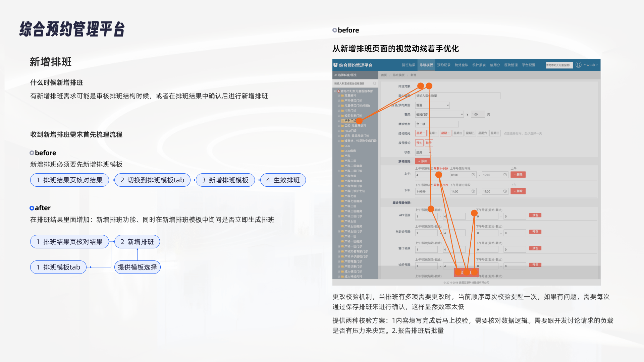This screenshot has height=362, width=644.
Task: Click the red 添加 button for 放号规则
Action: click(x=422, y=161)
